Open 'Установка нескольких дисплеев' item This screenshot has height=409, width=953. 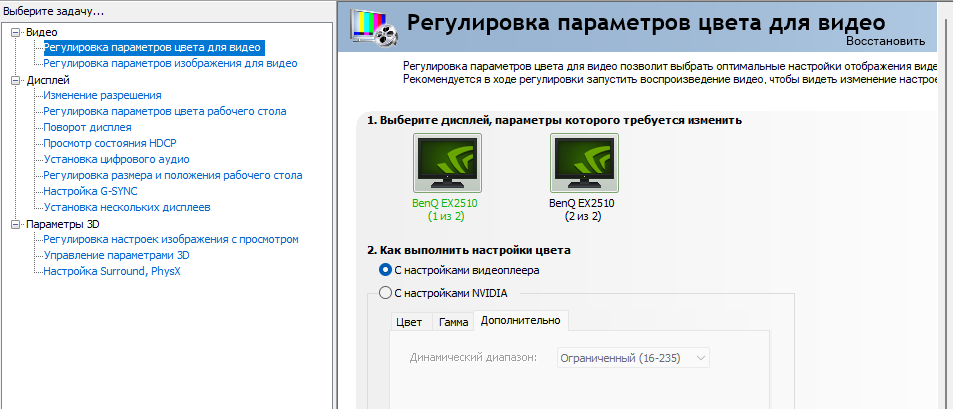point(127,207)
